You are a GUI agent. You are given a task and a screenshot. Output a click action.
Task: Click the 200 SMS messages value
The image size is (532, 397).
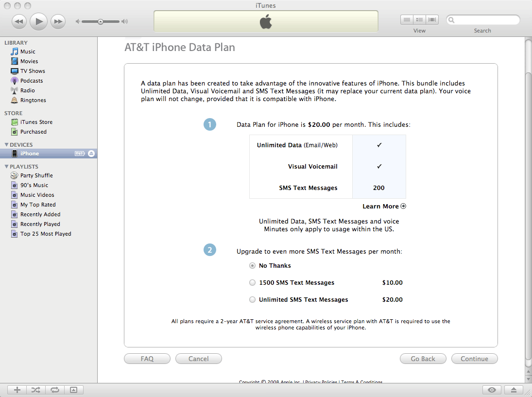(378, 188)
